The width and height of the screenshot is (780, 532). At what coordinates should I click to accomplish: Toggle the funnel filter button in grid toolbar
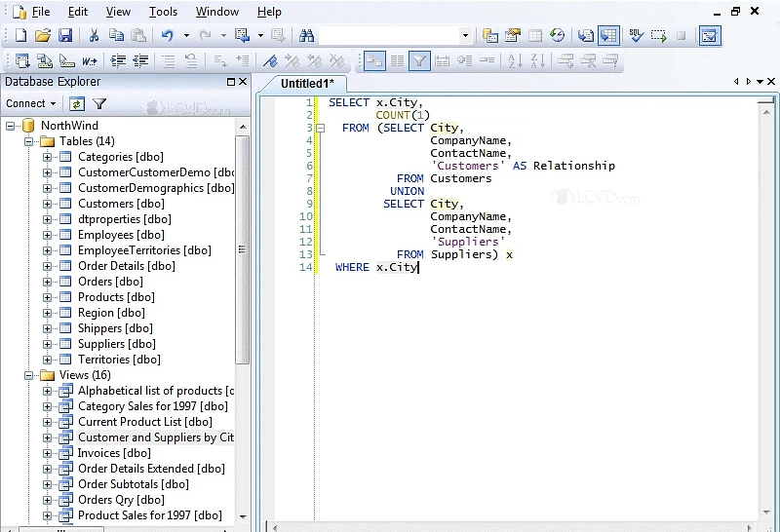(419, 61)
